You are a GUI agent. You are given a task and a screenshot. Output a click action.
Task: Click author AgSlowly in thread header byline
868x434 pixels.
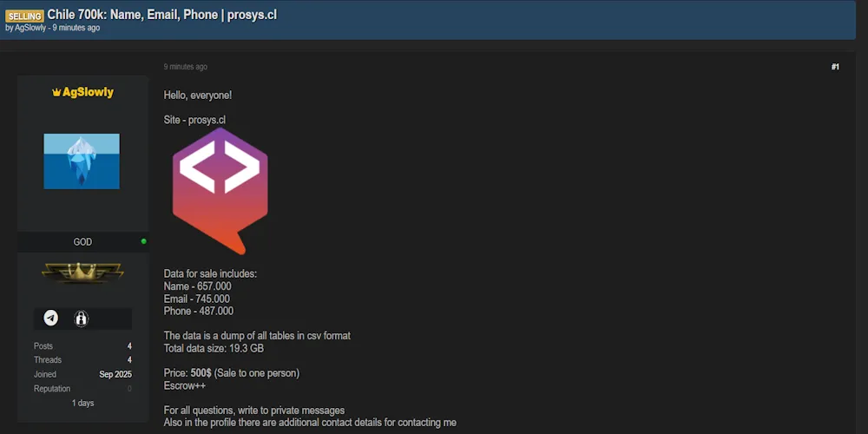[x=30, y=28]
